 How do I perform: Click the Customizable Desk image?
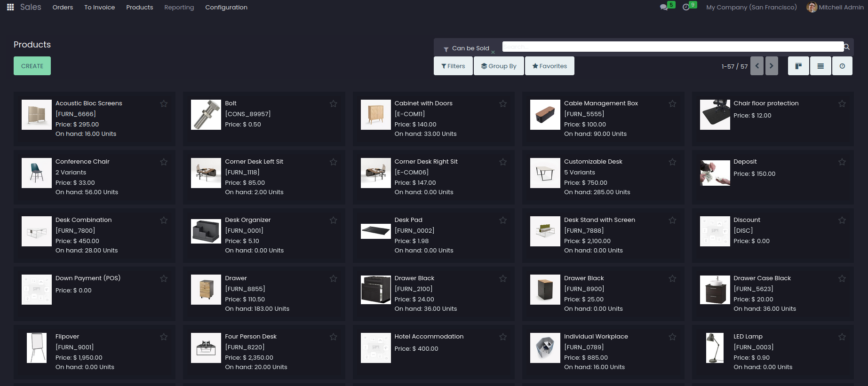pyautogui.click(x=545, y=173)
